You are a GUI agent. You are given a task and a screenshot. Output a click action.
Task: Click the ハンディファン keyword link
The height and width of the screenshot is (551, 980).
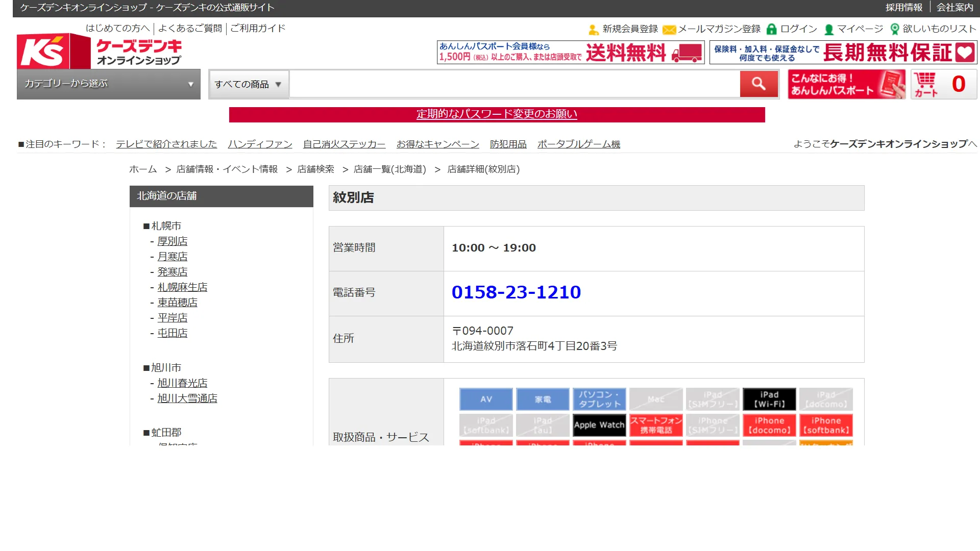tap(260, 144)
